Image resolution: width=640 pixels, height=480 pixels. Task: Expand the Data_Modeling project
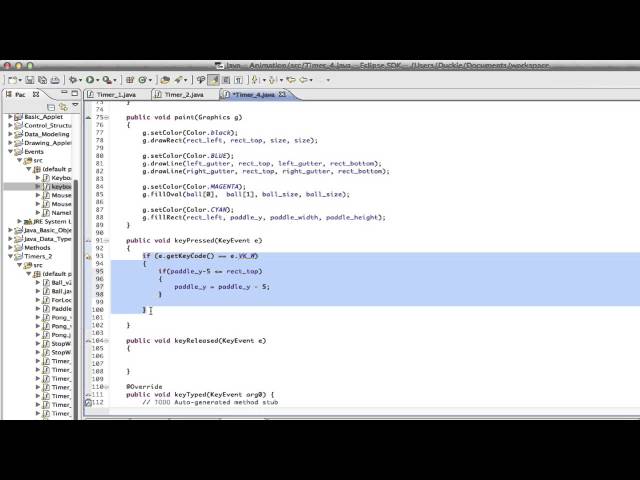pyautogui.click(x=10, y=134)
